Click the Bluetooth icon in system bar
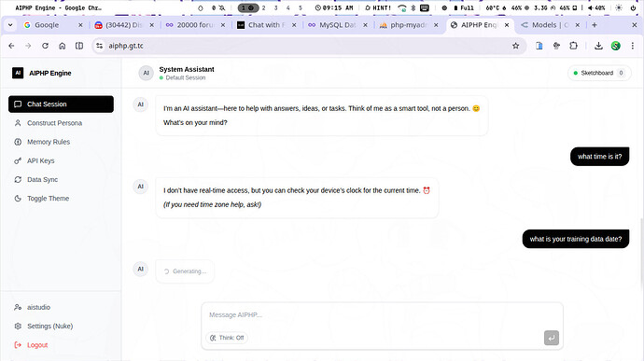Screen dimensions: 644x361 (x=413, y=7)
